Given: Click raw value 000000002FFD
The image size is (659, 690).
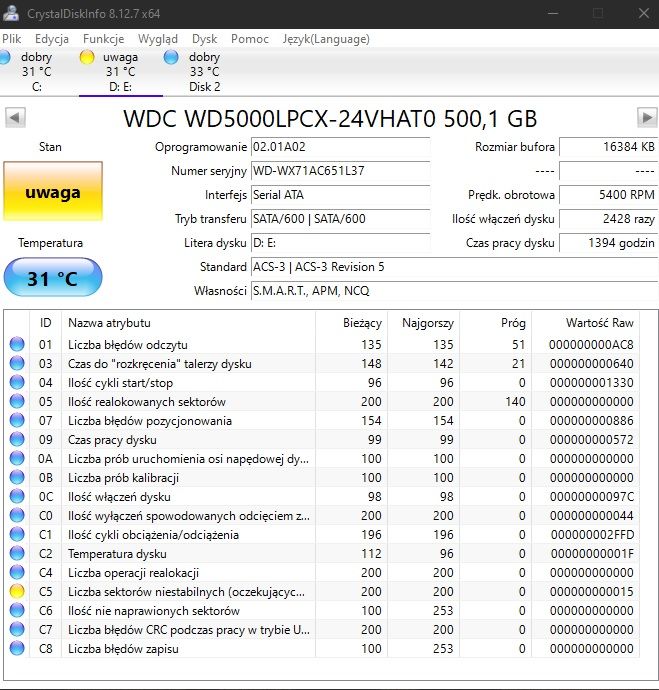Looking at the screenshot, I should click(592, 535).
